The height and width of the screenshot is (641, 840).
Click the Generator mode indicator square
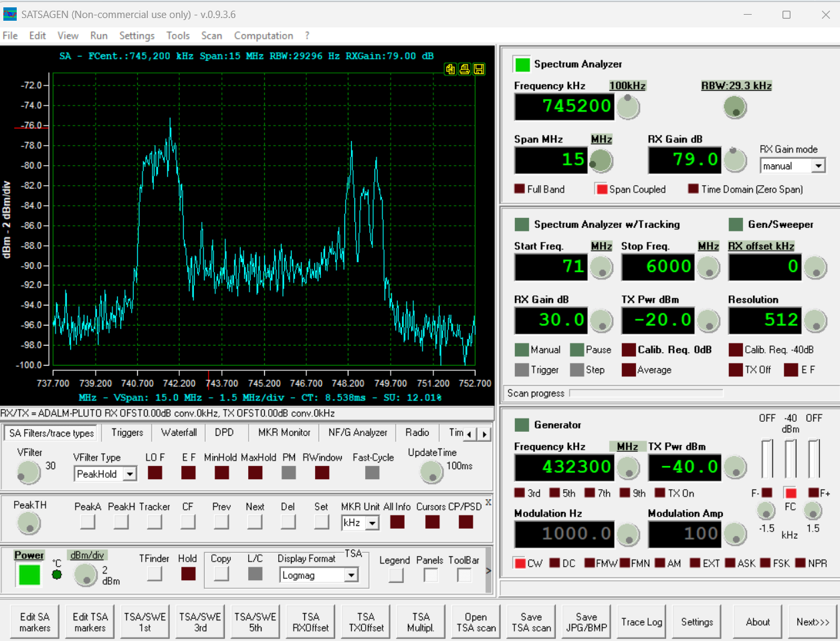point(521,425)
